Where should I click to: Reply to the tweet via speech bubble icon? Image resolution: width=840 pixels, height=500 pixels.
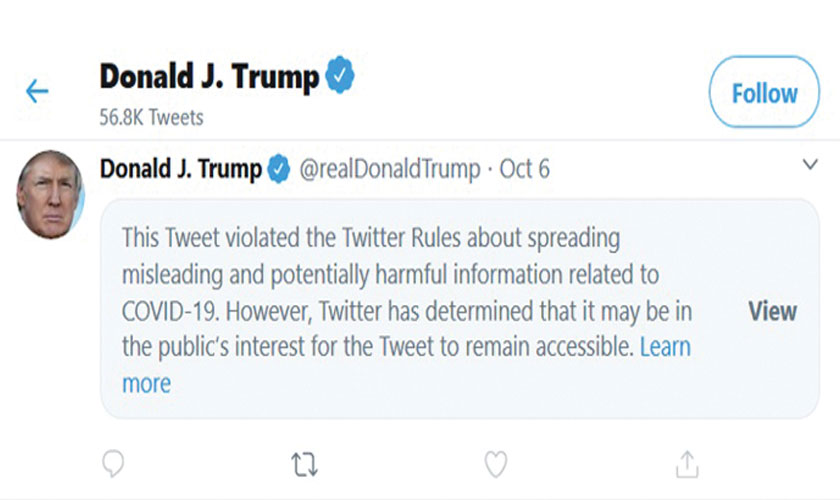pos(114,463)
